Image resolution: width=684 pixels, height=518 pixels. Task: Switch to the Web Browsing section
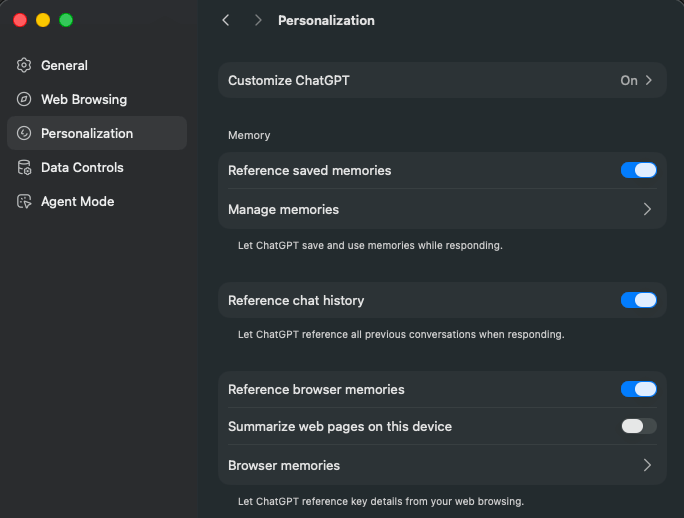(84, 99)
